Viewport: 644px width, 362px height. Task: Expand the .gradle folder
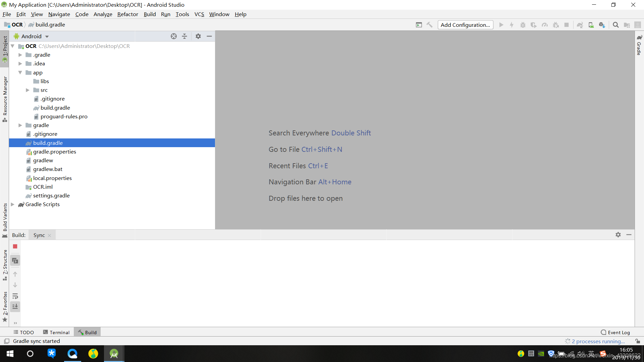20,55
